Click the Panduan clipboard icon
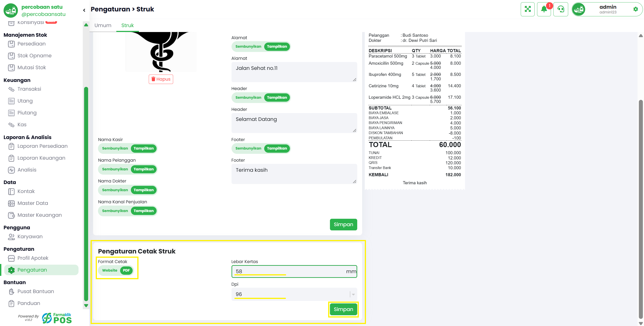644x326 pixels. point(11,303)
